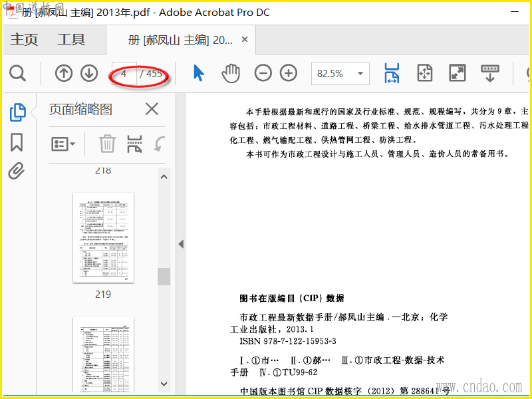The width and height of the screenshot is (532, 399).
Task: Click the rotate pages icon
Action: (160, 144)
